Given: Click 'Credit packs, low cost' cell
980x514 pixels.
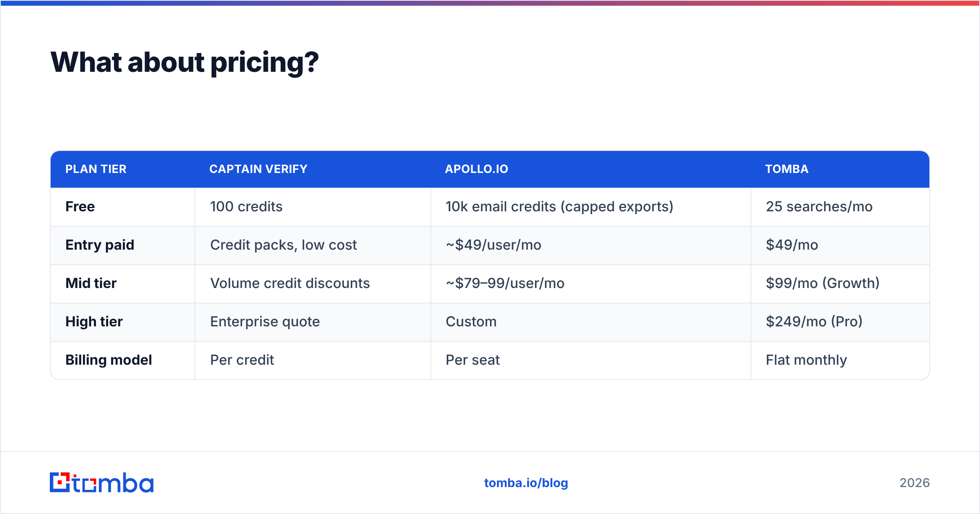Looking at the screenshot, I should pyautogui.click(x=313, y=245).
